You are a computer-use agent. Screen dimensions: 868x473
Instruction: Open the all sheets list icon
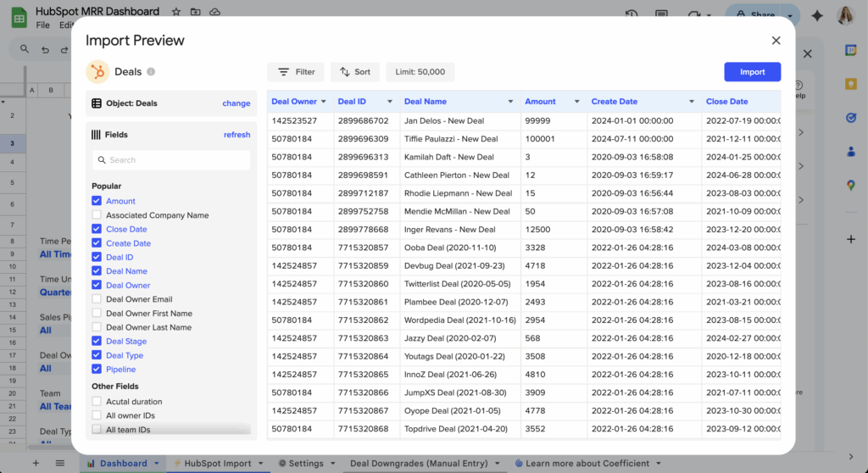click(60, 463)
